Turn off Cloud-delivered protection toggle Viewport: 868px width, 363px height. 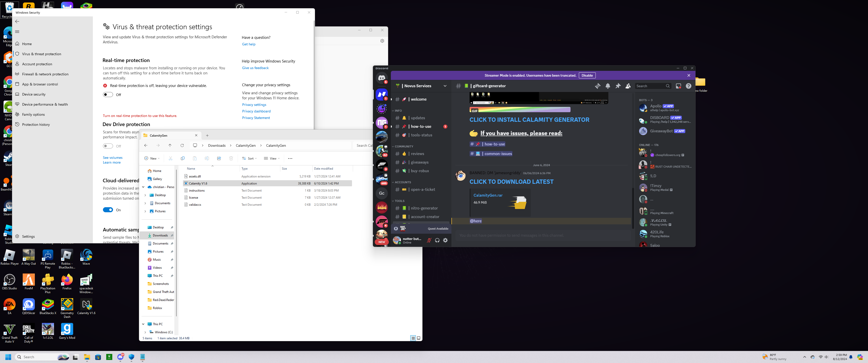pyautogui.click(x=108, y=210)
